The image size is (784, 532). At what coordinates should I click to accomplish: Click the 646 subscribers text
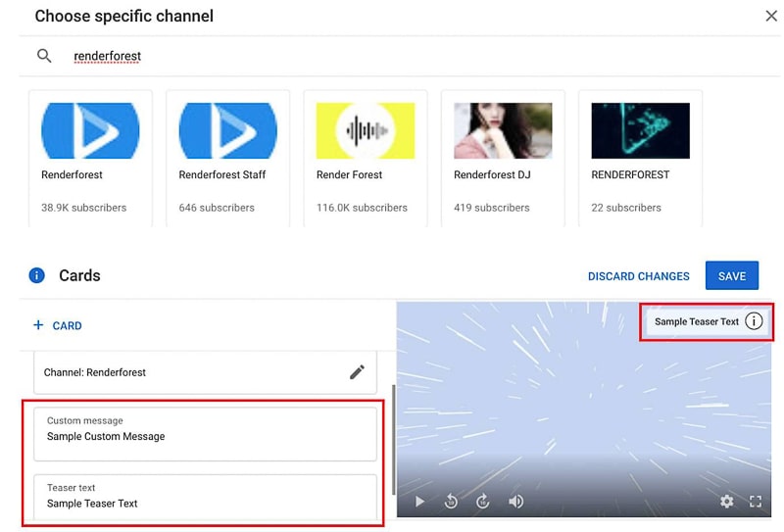click(217, 208)
